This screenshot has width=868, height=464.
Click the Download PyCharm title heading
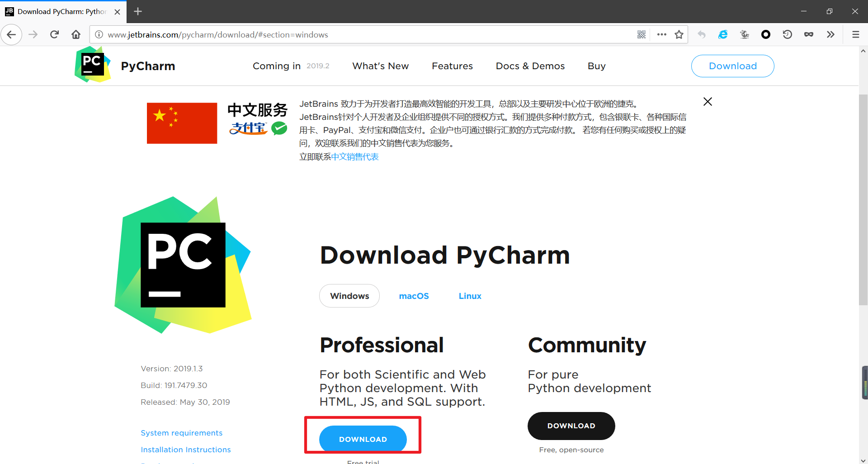[445, 255]
